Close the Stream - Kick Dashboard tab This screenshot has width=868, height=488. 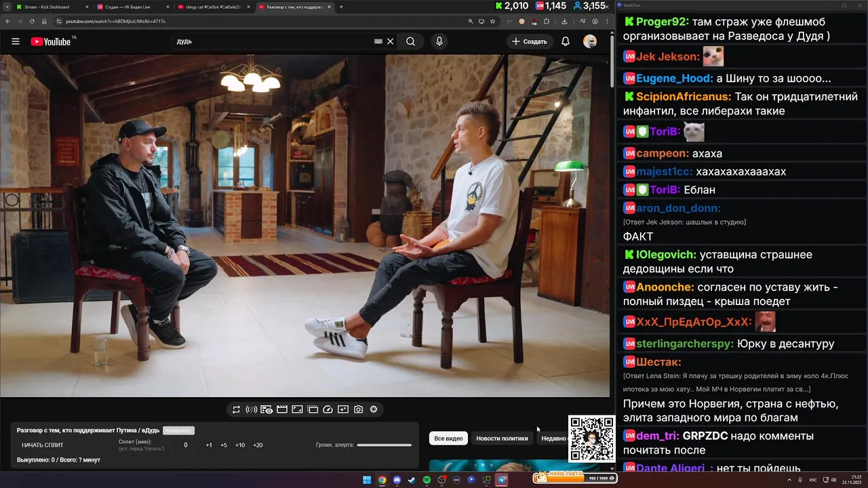[x=88, y=7]
